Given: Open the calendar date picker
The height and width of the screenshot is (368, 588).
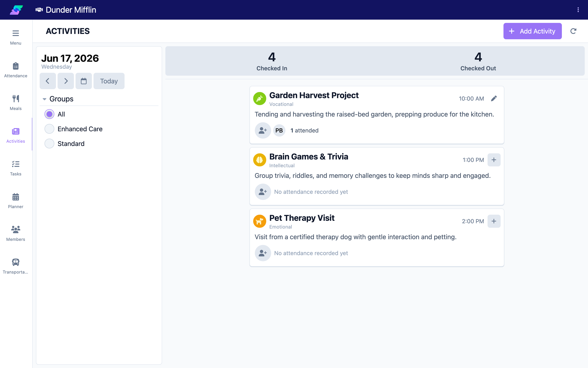Looking at the screenshot, I should point(84,81).
